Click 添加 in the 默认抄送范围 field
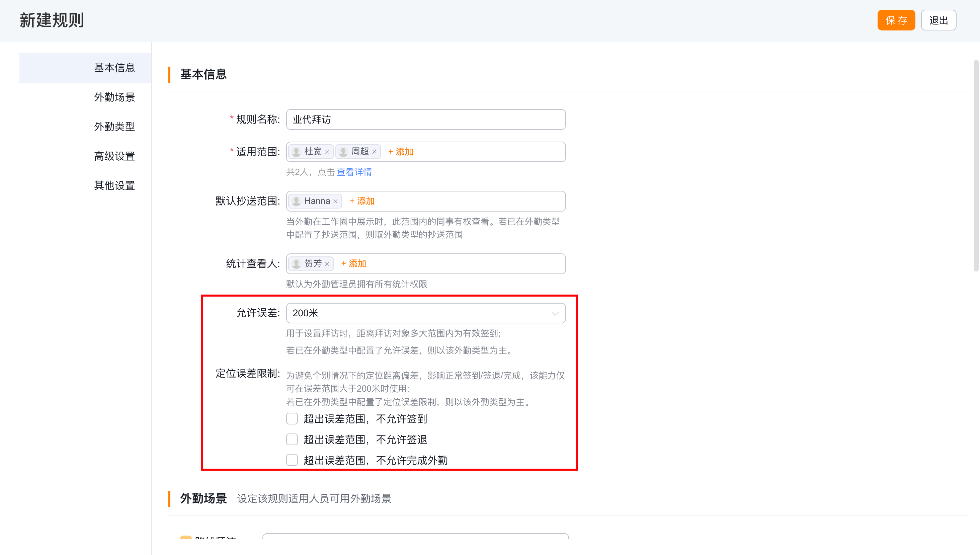The width and height of the screenshot is (980, 555). pos(362,201)
